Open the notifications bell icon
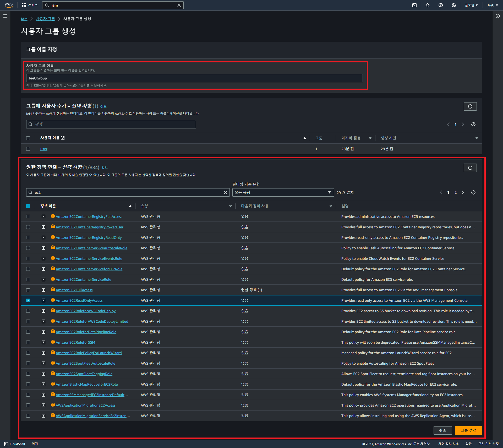This screenshot has width=503, height=448. coord(428,5)
